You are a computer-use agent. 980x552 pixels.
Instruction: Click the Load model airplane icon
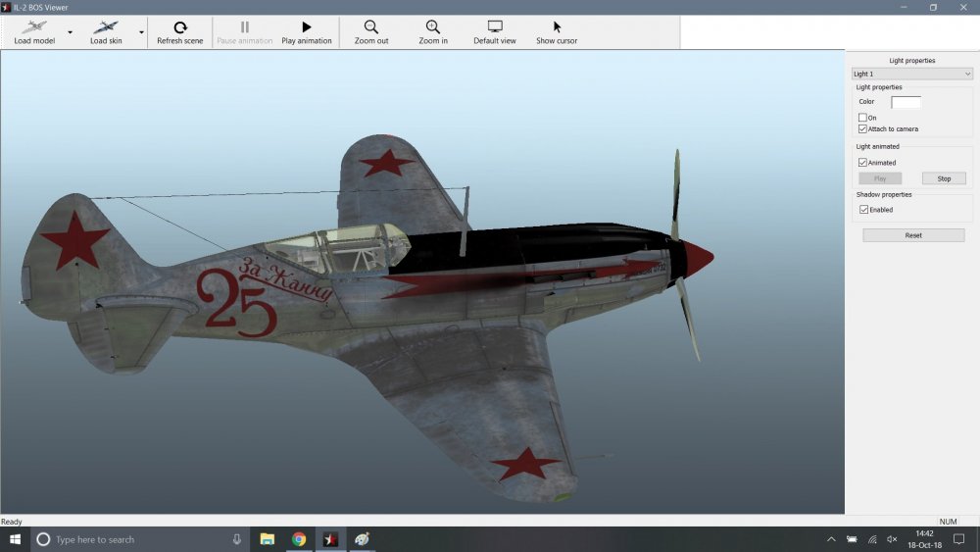click(34, 27)
